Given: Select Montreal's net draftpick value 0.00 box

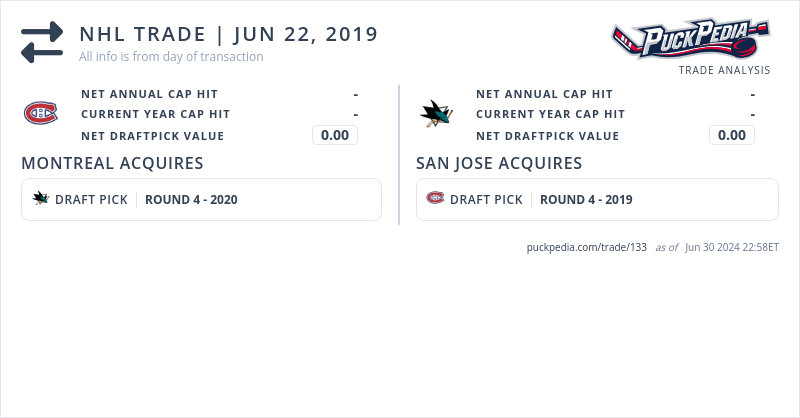Looking at the screenshot, I should point(335,135).
